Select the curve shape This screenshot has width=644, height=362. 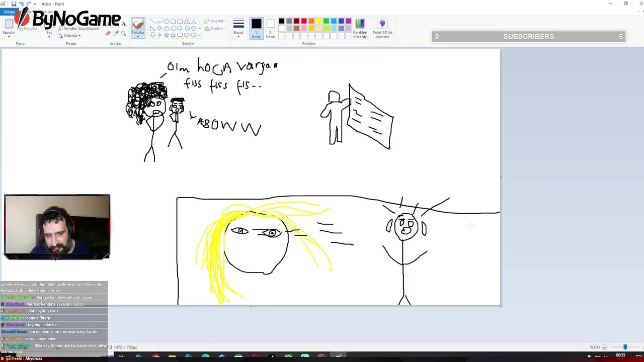pos(159,22)
